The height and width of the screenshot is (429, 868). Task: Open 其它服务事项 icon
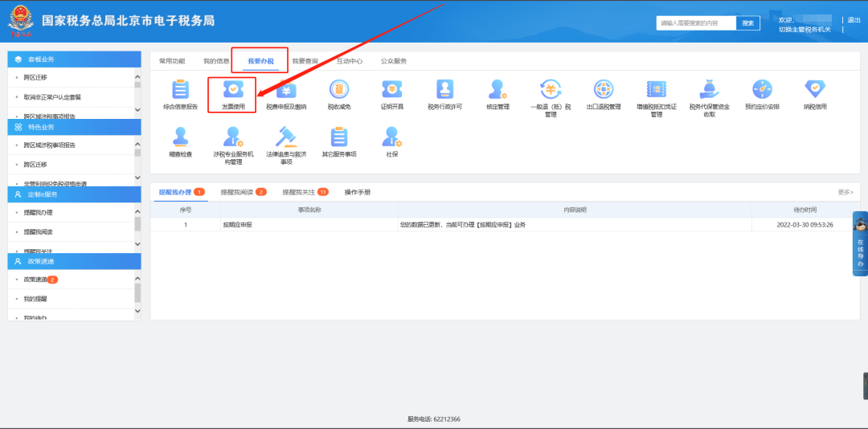339,137
